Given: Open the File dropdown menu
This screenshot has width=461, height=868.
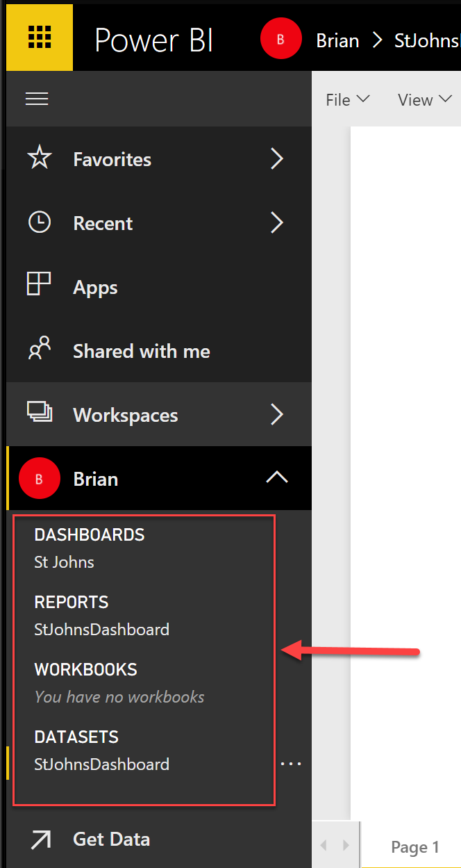Looking at the screenshot, I should (x=348, y=100).
